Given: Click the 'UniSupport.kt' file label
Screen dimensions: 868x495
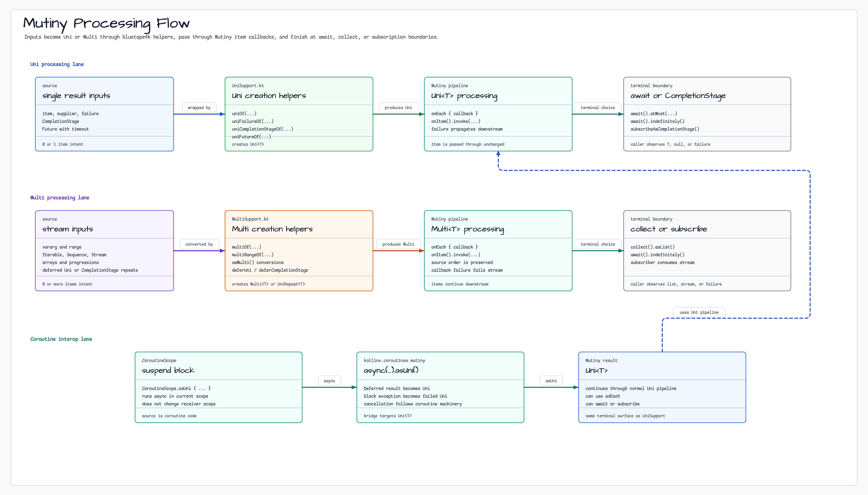Looking at the screenshot, I should pos(248,86).
